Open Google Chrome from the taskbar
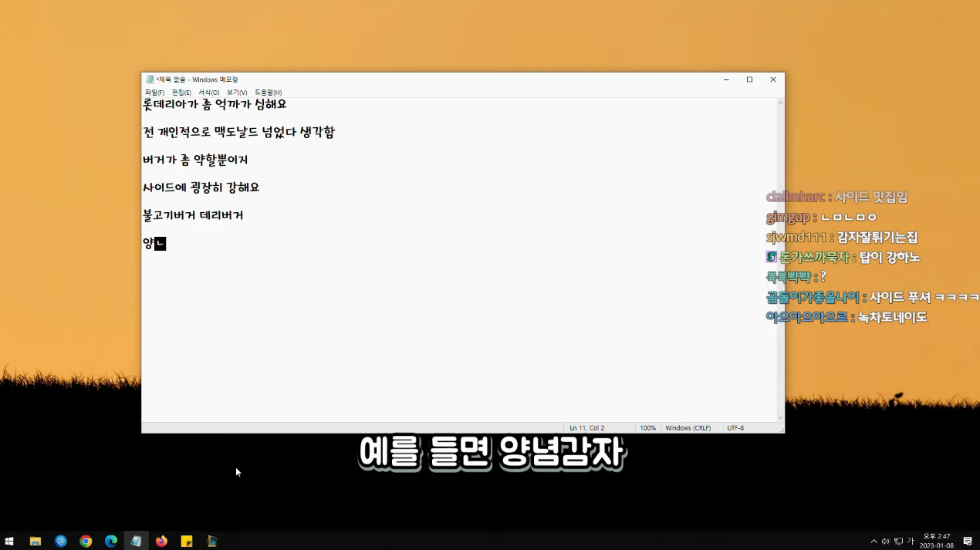This screenshot has width=980, height=550. pyautogui.click(x=86, y=541)
